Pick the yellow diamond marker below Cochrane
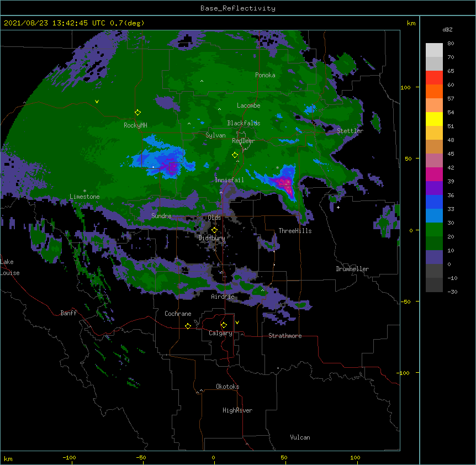The height and width of the screenshot is (465, 476). pos(188,326)
